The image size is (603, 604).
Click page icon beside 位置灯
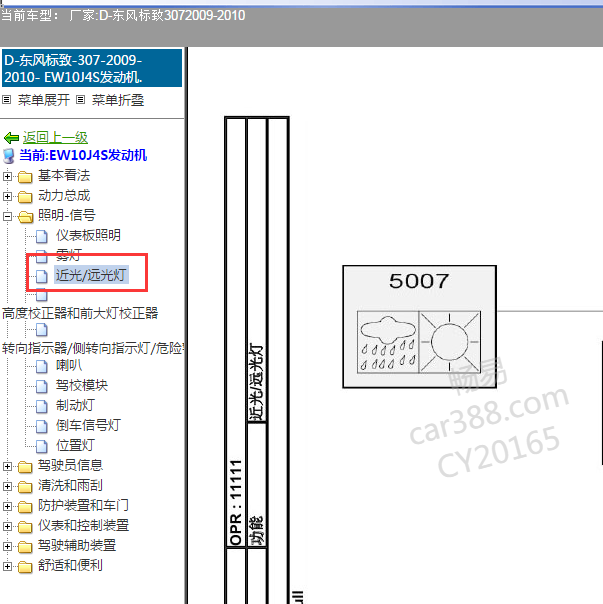click(x=42, y=446)
